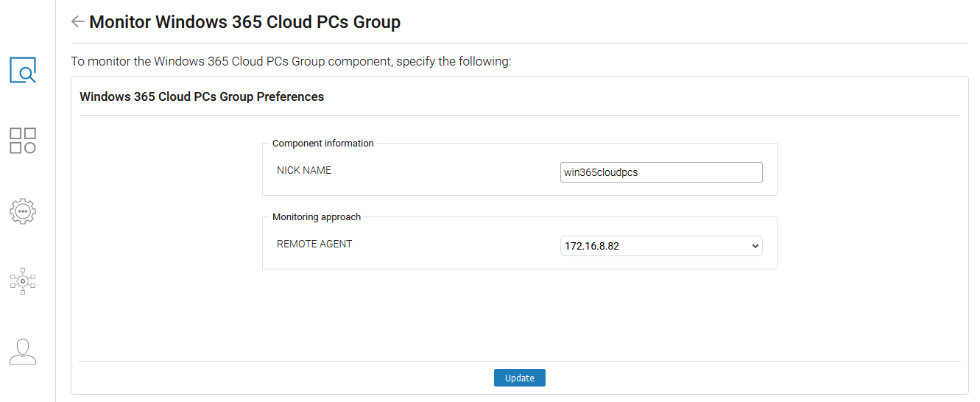Click the Component information legend

coord(323,144)
